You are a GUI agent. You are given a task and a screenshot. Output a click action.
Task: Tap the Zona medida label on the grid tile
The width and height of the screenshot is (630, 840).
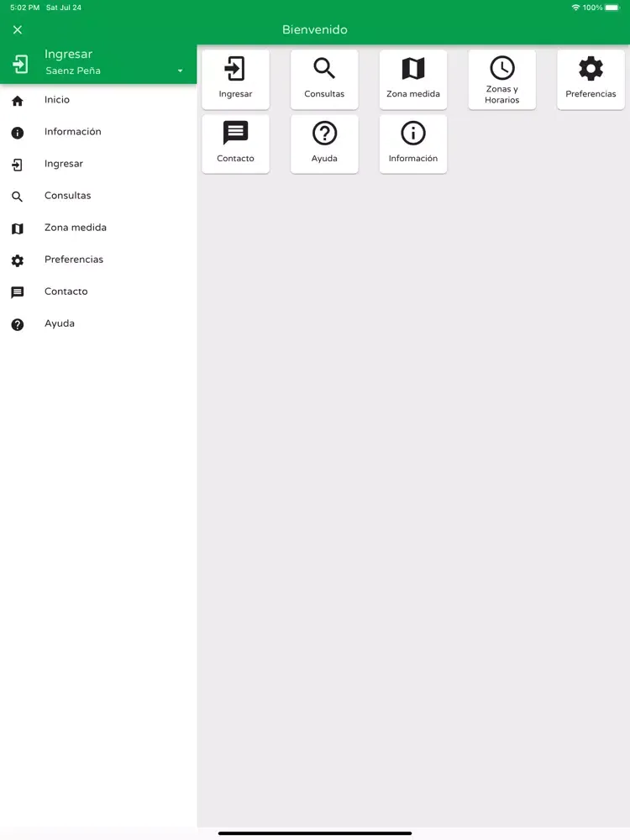coord(413,94)
